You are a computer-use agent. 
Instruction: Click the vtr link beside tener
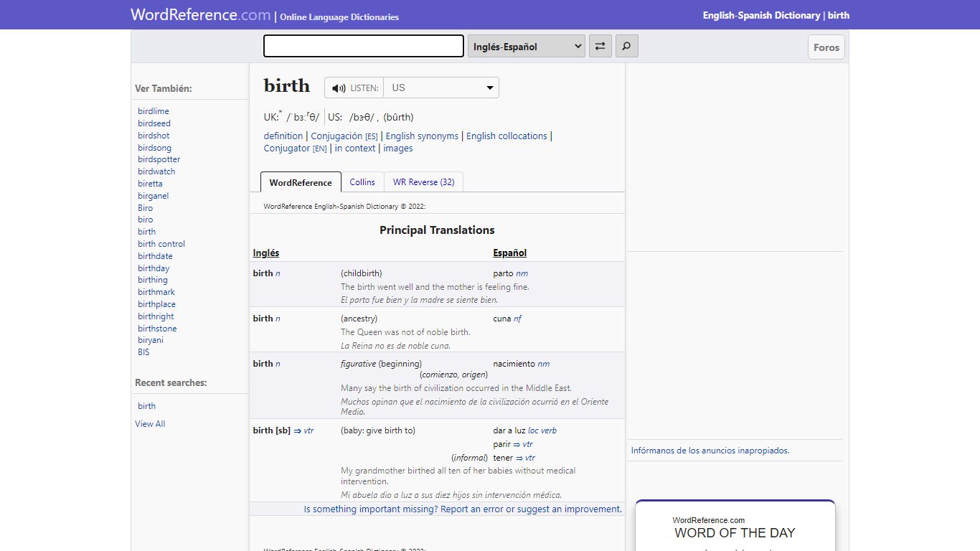pyautogui.click(x=524, y=458)
